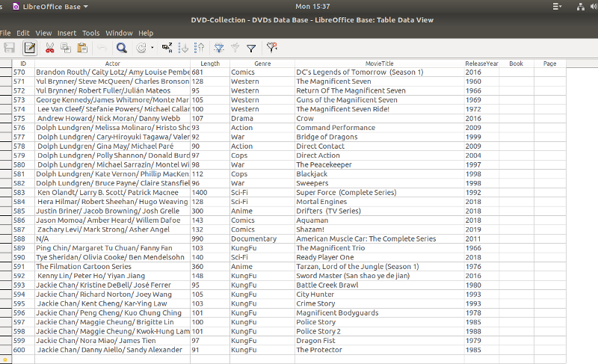Click the Length column header
Screen dimensions: 598x364
(x=210, y=64)
